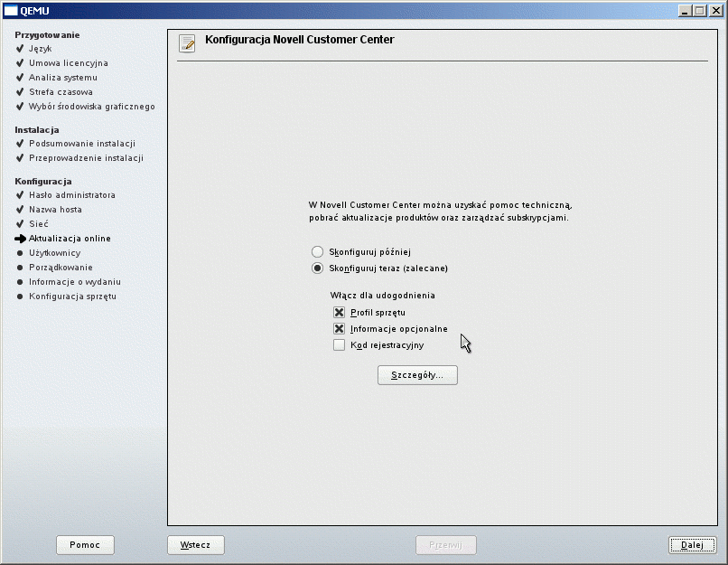
Task: Click the Przygotowanie section heading
Action: 47,35
